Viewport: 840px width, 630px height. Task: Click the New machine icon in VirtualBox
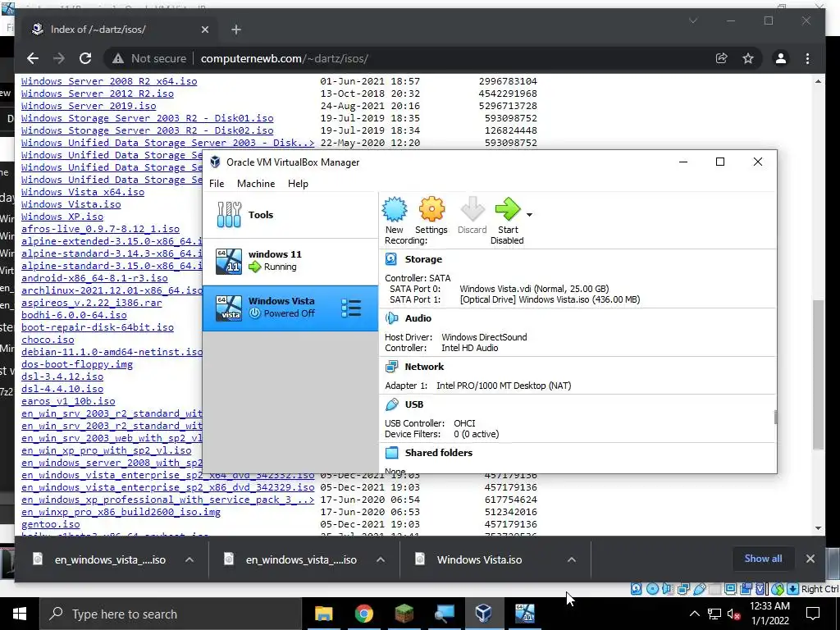point(395,209)
